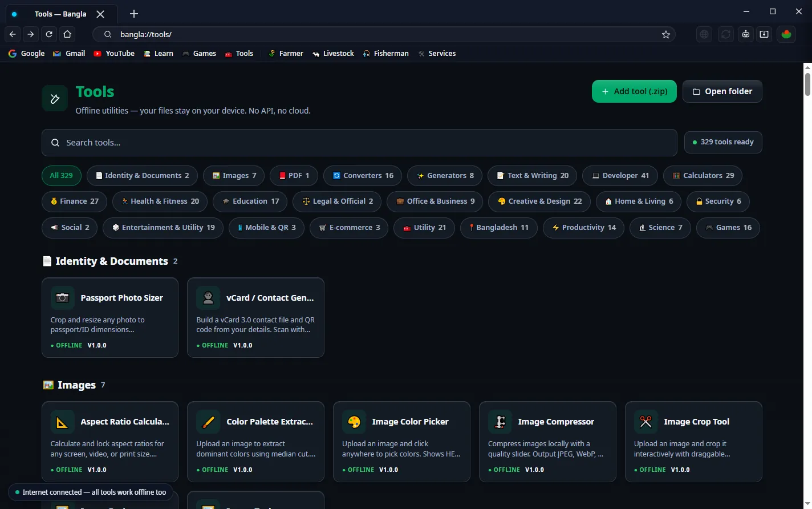The height and width of the screenshot is (509, 812).
Task: Filter by Bangladesh category
Action: pyautogui.click(x=498, y=228)
